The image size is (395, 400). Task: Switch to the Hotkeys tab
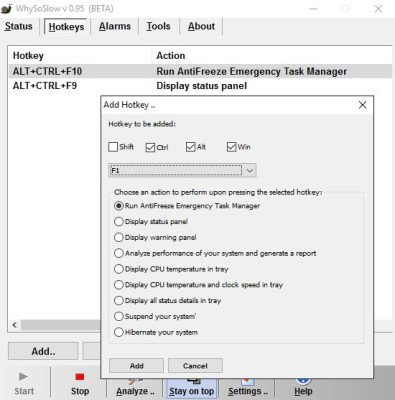[x=66, y=27]
